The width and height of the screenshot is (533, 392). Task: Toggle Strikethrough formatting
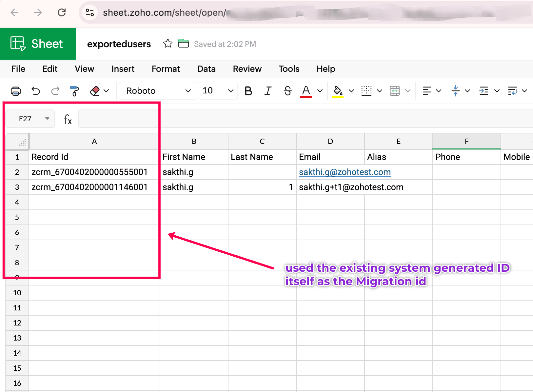(288, 91)
